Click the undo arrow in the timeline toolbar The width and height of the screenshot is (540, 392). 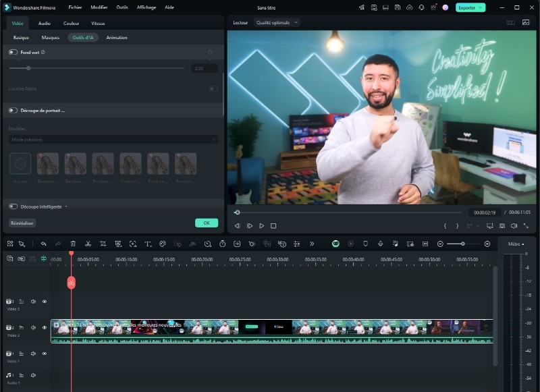pos(43,244)
